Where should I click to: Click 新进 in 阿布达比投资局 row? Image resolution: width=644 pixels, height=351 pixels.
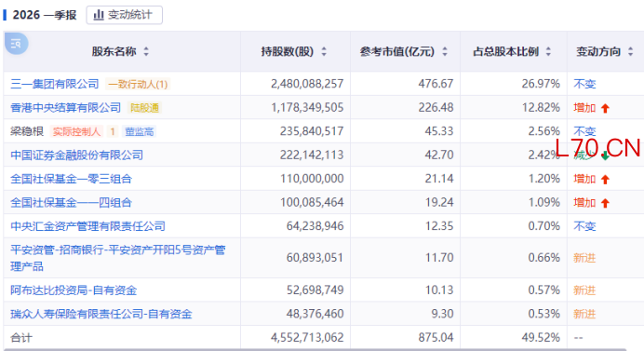pyautogui.click(x=584, y=290)
